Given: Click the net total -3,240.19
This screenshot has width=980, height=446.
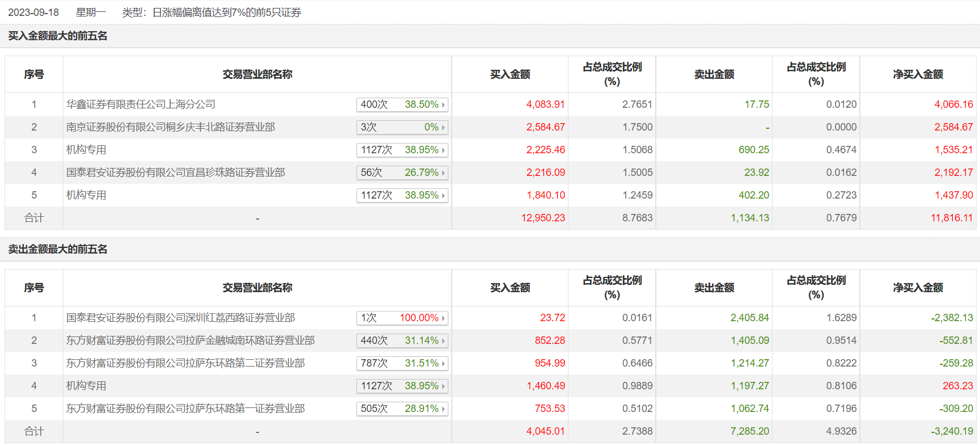Looking at the screenshot, I should [x=952, y=431].
